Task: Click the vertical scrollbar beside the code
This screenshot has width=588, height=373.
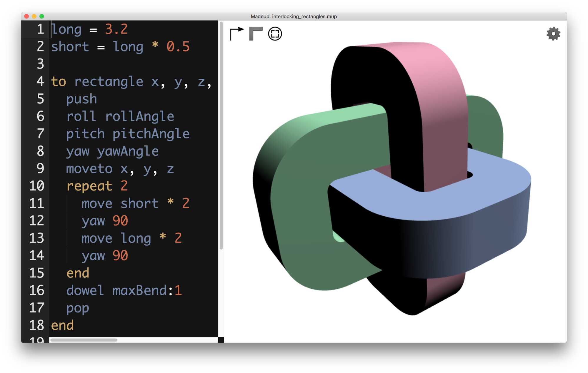Action: coord(221,135)
